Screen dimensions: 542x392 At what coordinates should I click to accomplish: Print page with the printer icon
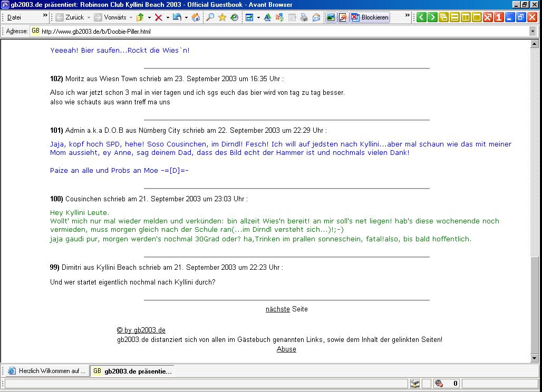[304, 17]
